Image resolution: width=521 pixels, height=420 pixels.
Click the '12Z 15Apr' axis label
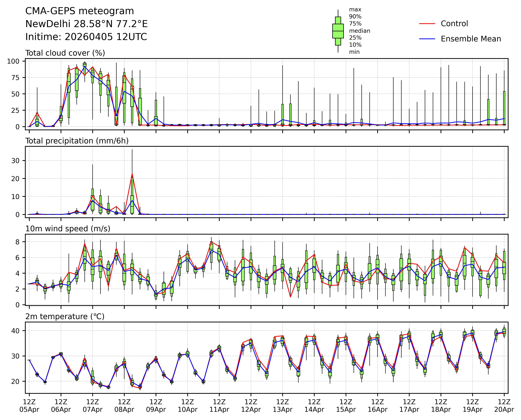[346, 405]
